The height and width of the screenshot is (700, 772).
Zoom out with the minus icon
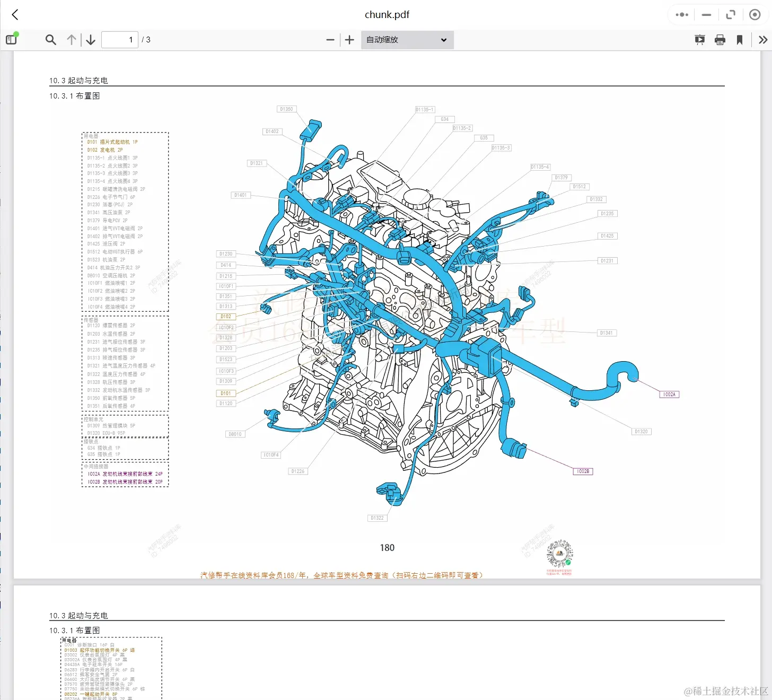click(330, 39)
